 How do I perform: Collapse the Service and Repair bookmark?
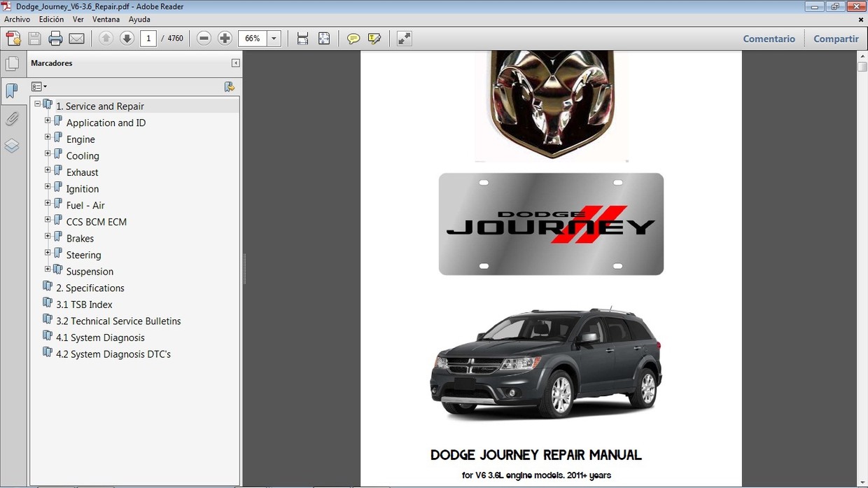coord(38,104)
